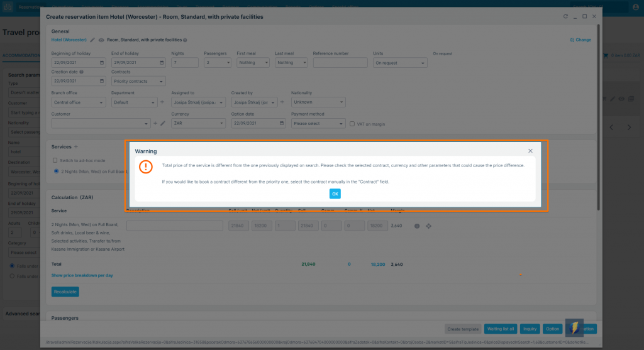Expand the Payment method dropdown
Screen dimensions: 644x350
[x=318, y=124]
